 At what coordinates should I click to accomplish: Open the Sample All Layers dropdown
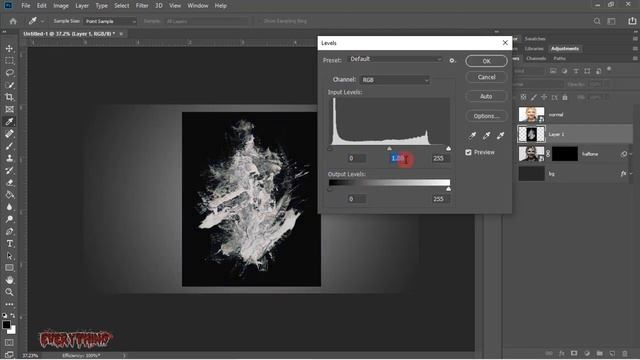[206, 21]
